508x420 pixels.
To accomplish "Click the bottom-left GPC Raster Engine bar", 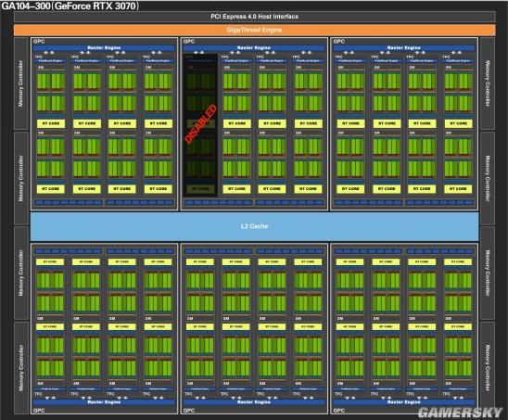I will pyautogui.click(x=104, y=402).
